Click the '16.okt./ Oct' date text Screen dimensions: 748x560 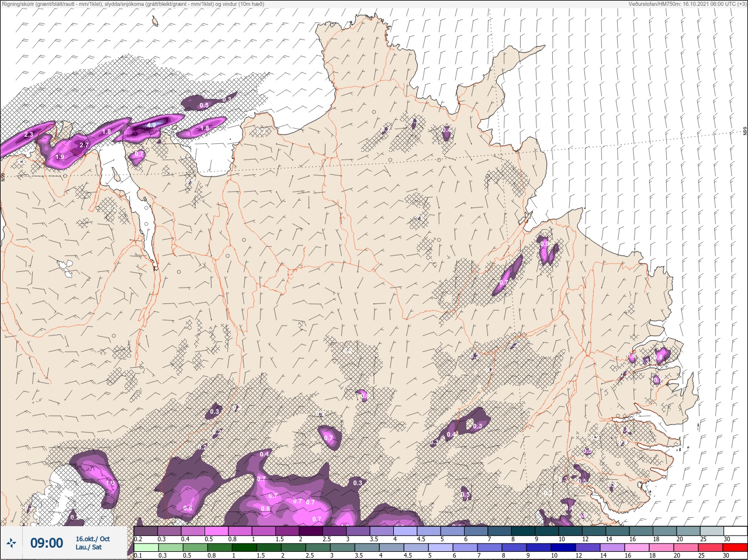[x=93, y=539]
